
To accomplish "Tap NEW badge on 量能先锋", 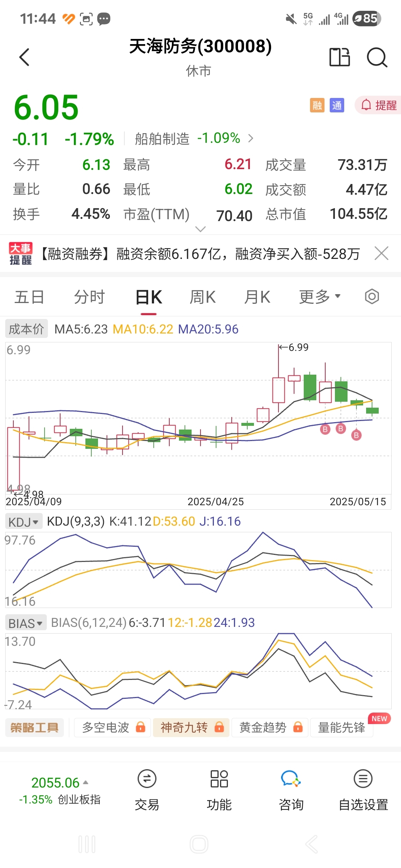I will pyautogui.click(x=379, y=719).
